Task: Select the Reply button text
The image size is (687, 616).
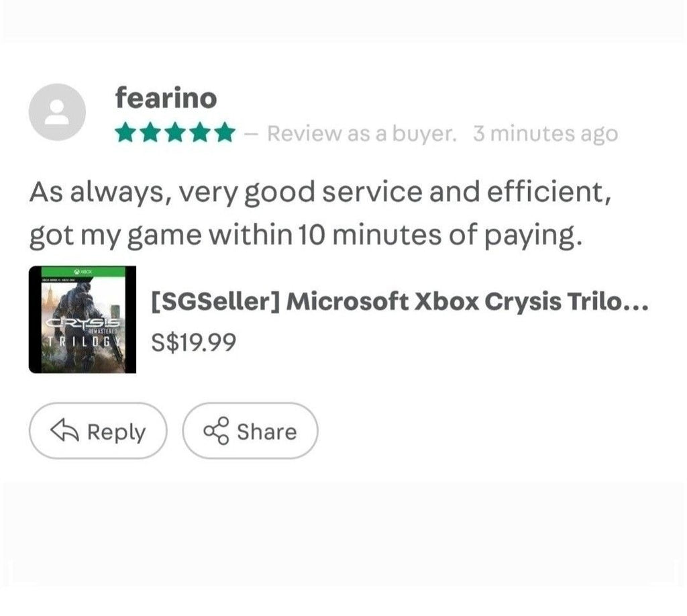Action: click(x=116, y=433)
